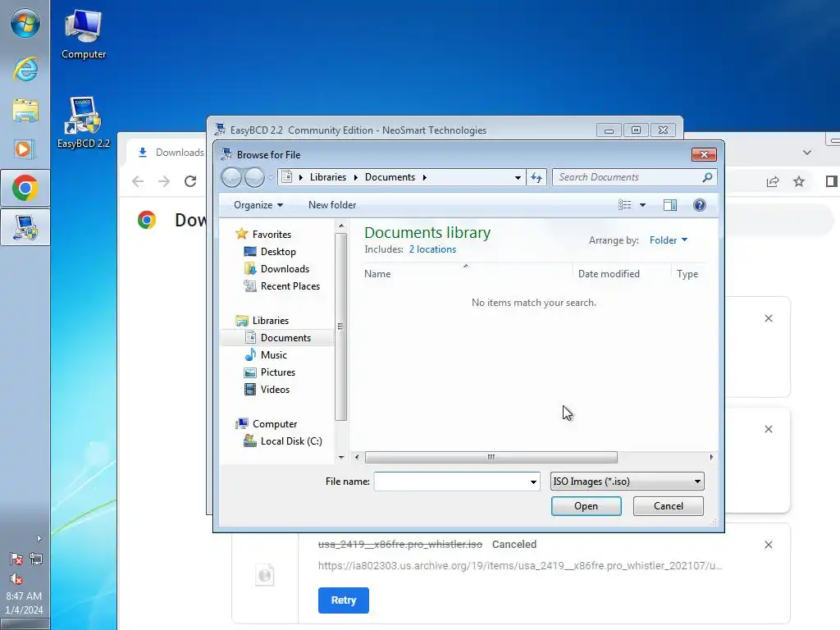Image resolution: width=840 pixels, height=630 pixels.
Task: Go back in Chrome window
Action: pyautogui.click(x=138, y=181)
